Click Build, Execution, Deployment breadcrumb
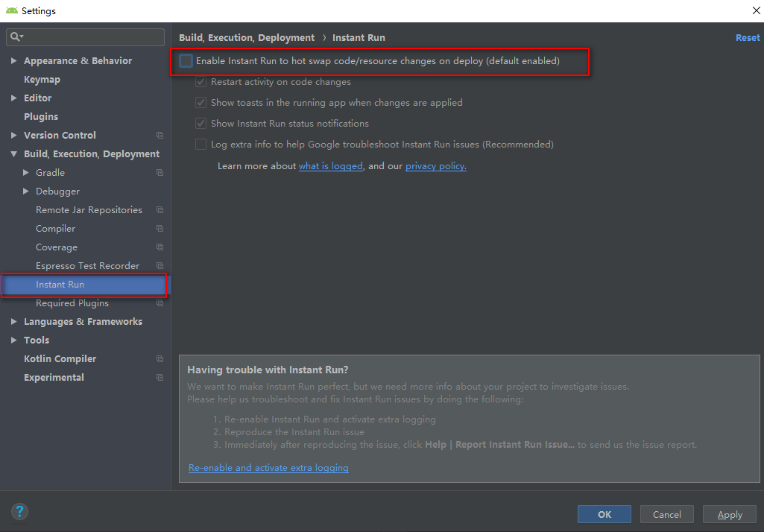The width and height of the screenshot is (764, 532). [x=247, y=37]
